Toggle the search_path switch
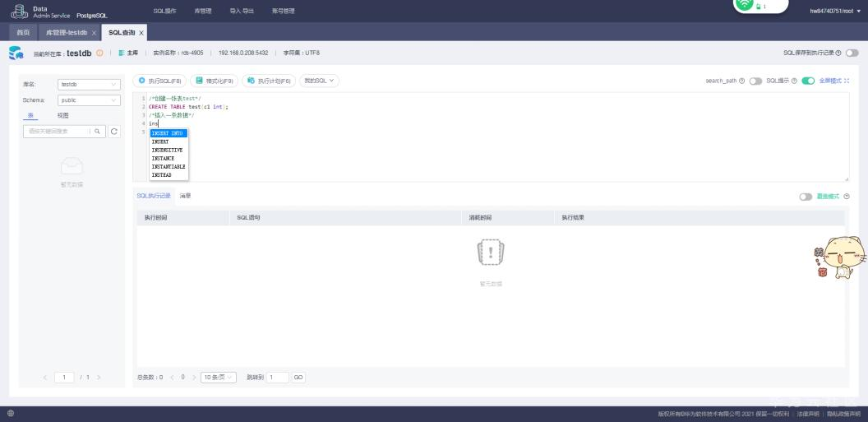This screenshot has height=422, width=868. tap(755, 81)
